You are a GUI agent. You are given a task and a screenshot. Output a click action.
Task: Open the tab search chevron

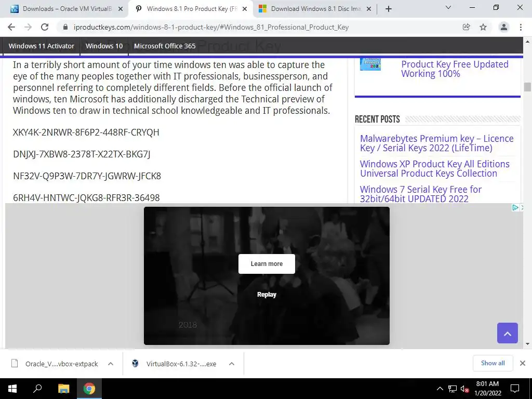[448, 7]
